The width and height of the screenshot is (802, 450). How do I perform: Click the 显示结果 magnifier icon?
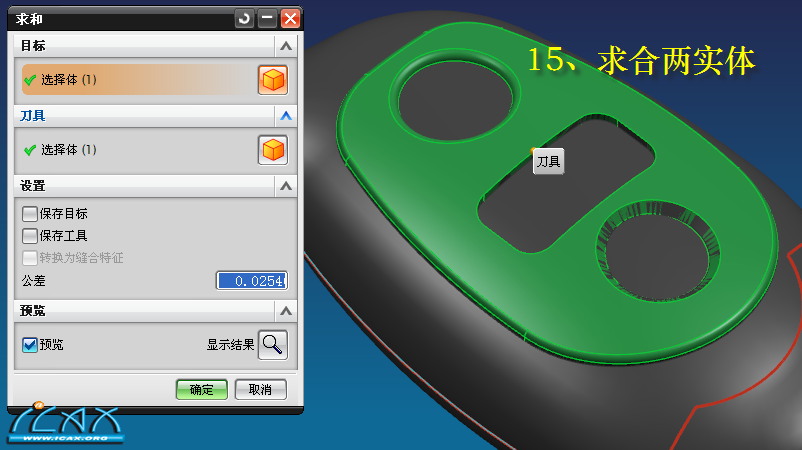273,345
